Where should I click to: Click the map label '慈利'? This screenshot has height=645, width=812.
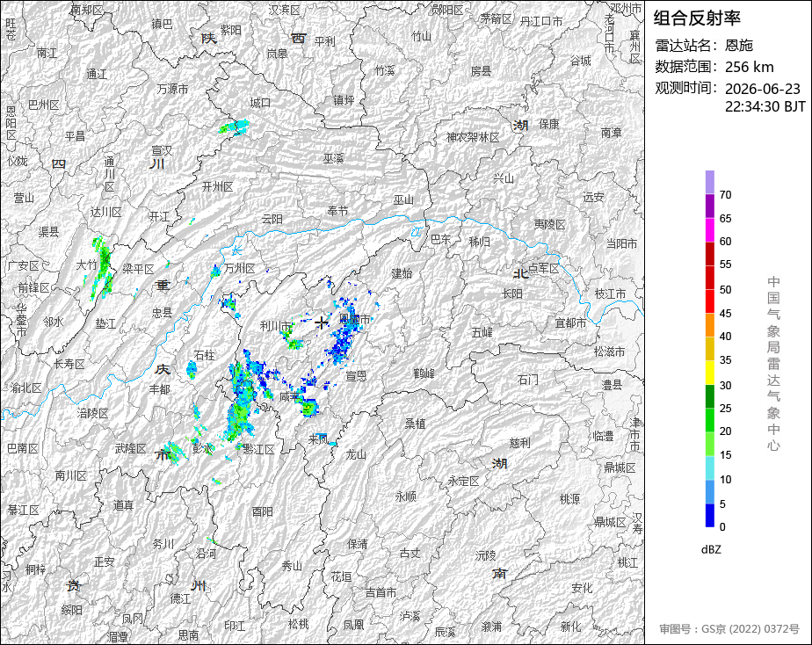coord(520,443)
